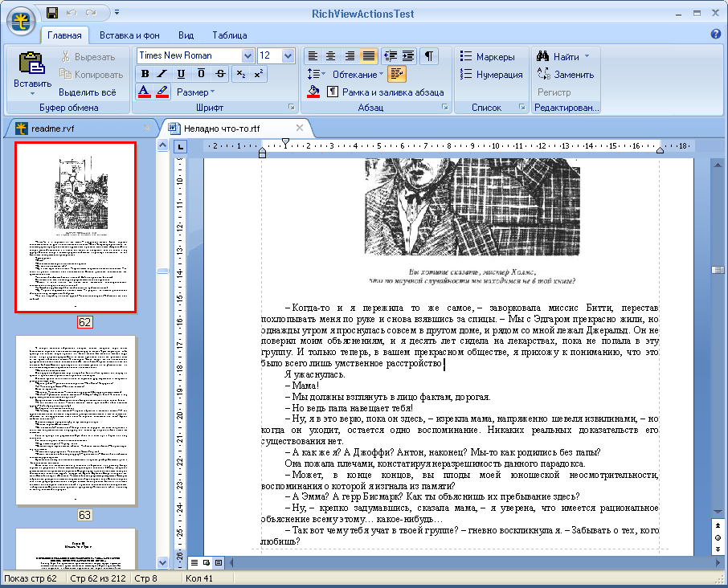Expand the font size 12 dropdown

(288, 55)
